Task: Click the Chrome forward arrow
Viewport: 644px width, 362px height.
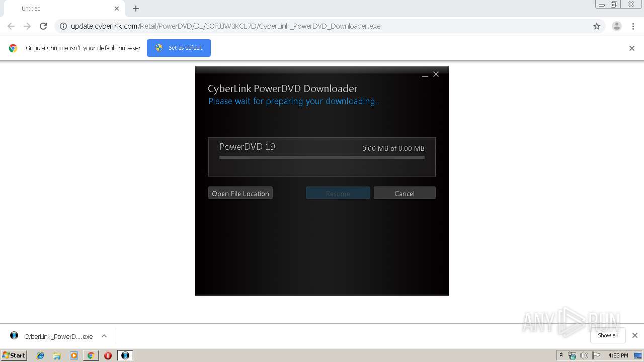Action: (x=27, y=26)
